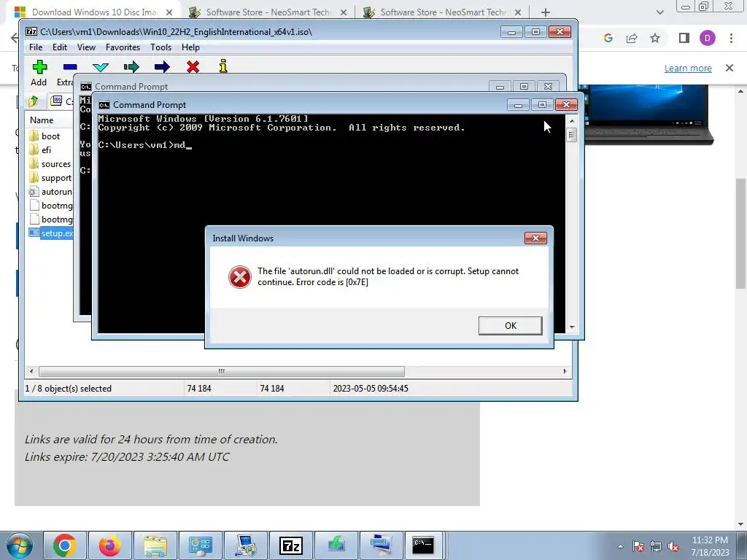Click the dark blue Move arrow icon in 7-Zip

click(x=162, y=66)
